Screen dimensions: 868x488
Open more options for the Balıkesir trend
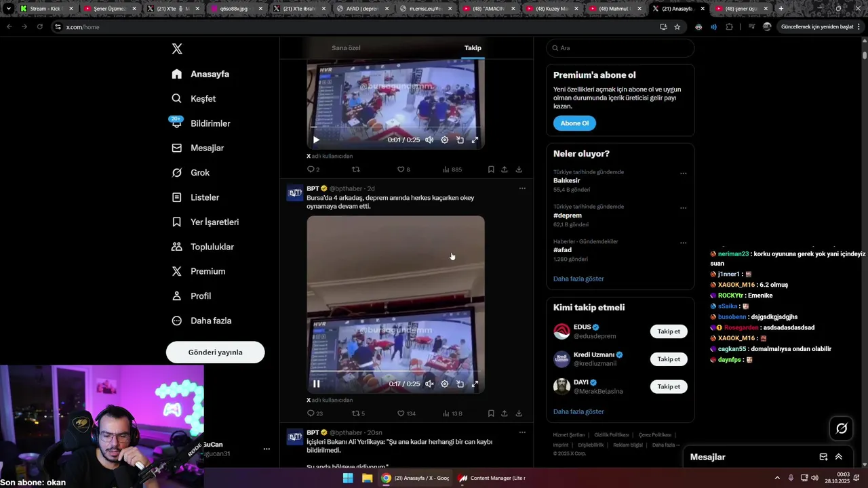(684, 174)
